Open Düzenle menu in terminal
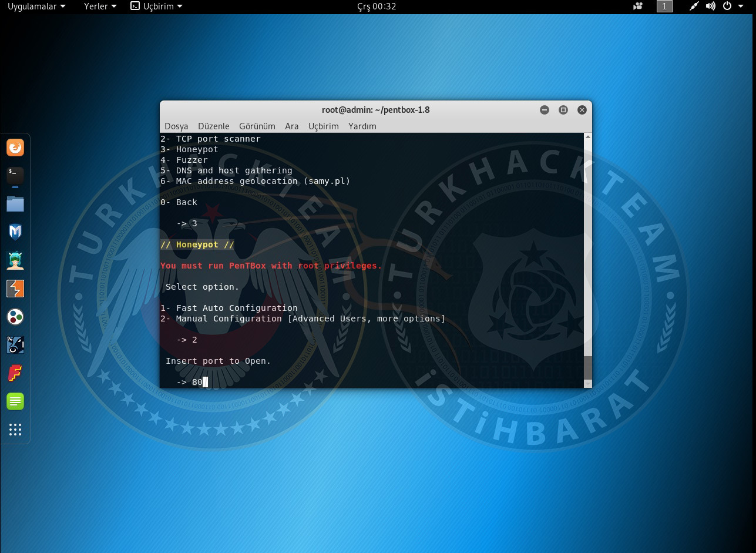756x553 pixels. 214,126
